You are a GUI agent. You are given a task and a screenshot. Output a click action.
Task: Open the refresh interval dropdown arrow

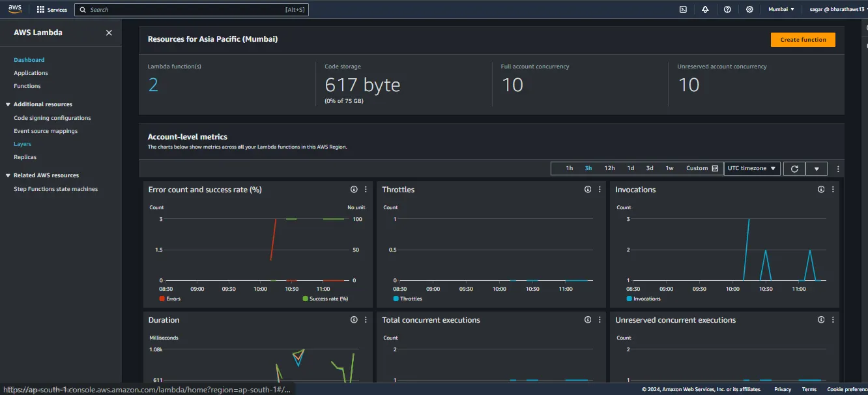pos(817,169)
